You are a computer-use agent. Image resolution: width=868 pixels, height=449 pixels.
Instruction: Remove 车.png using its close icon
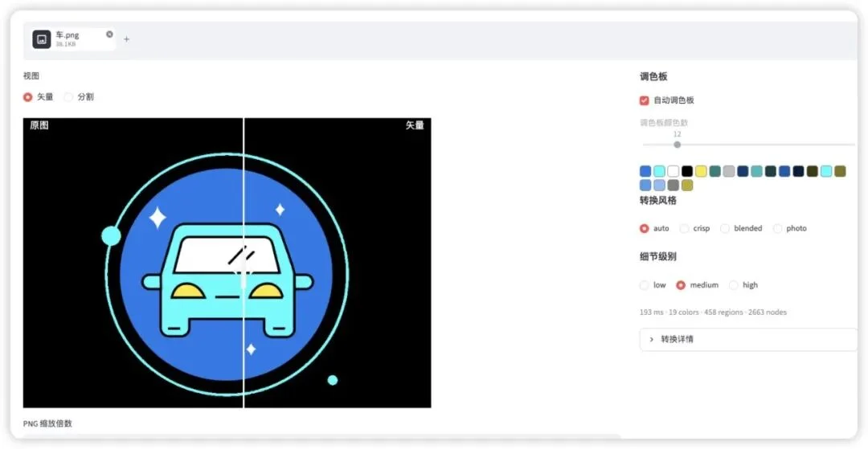click(109, 35)
